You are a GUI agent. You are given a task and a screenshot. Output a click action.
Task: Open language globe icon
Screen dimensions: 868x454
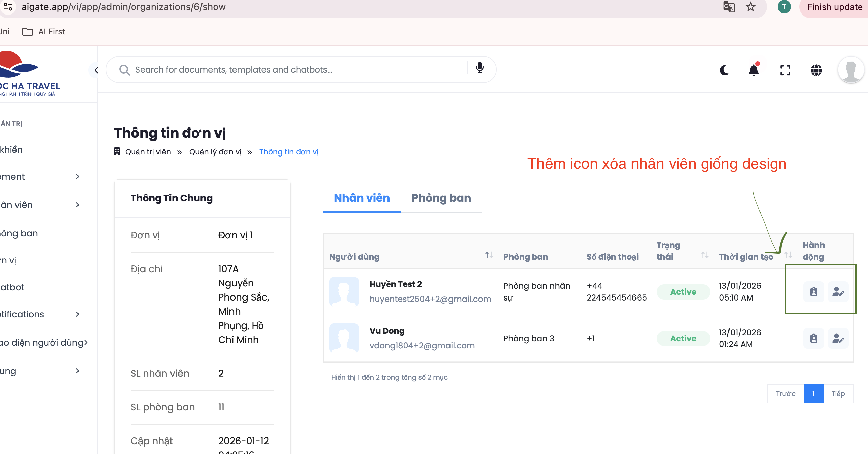[816, 70]
